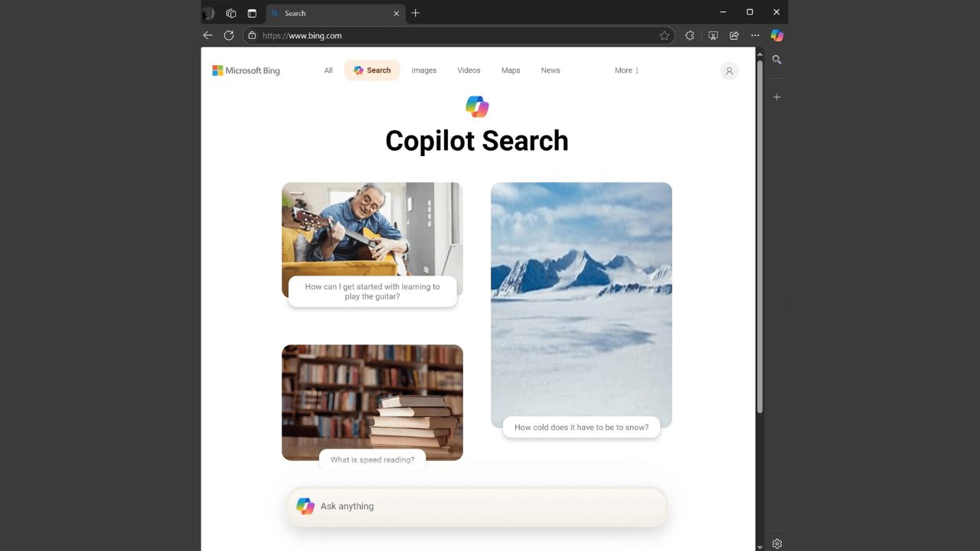Open sidebar settings via the gear icon
The image size is (980, 551).
coord(777,543)
